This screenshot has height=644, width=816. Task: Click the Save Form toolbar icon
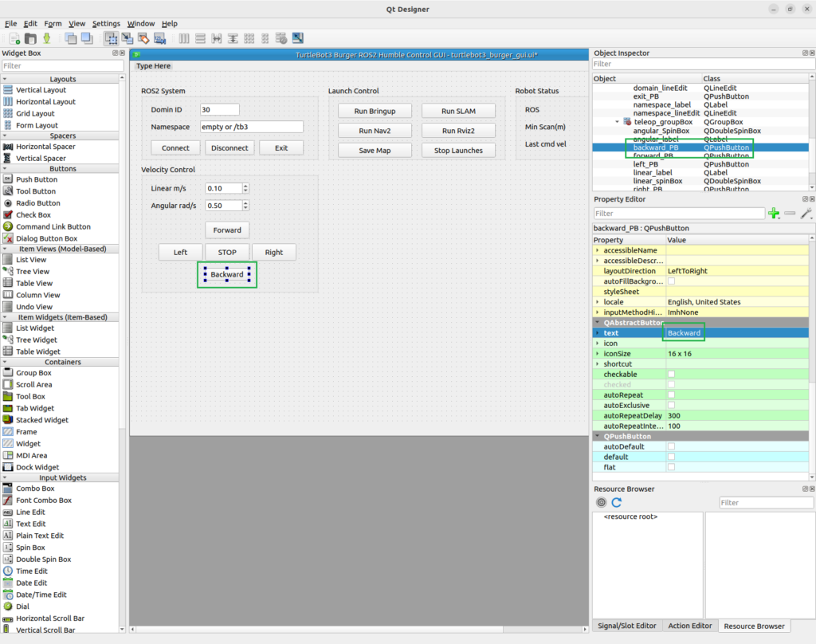(47, 38)
